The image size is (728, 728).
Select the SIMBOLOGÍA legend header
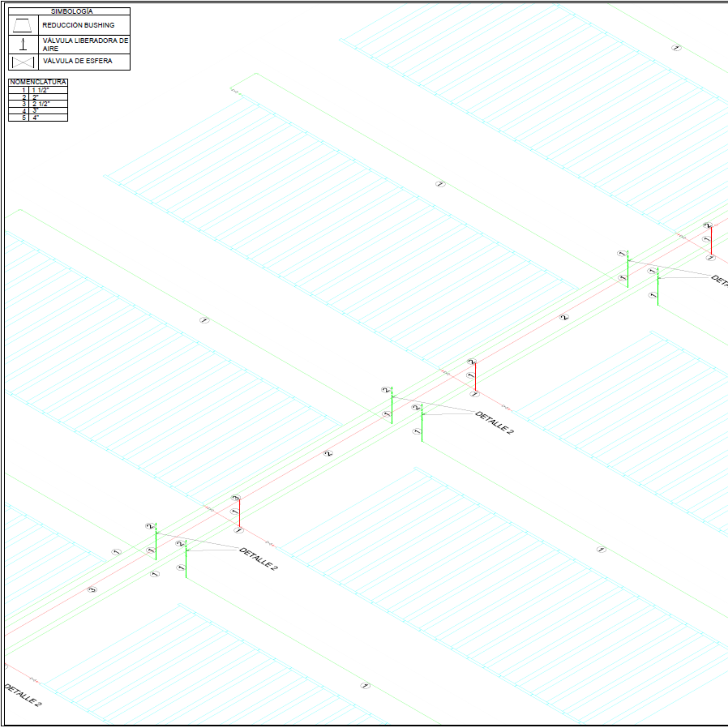71,11
